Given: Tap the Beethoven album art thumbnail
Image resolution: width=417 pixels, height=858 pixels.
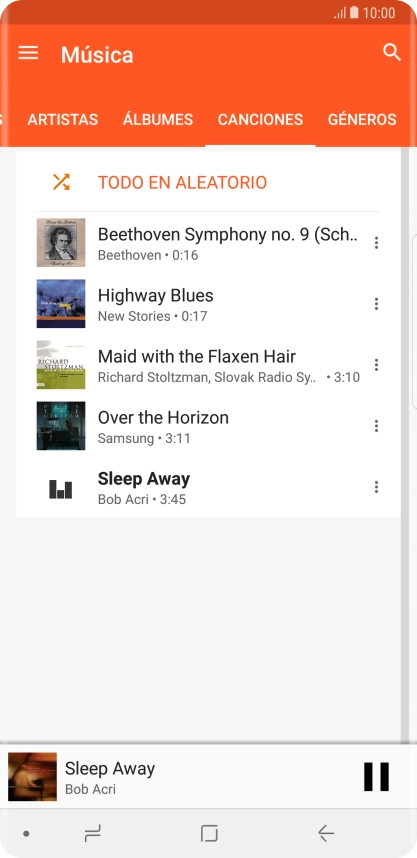Looking at the screenshot, I should coord(61,242).
